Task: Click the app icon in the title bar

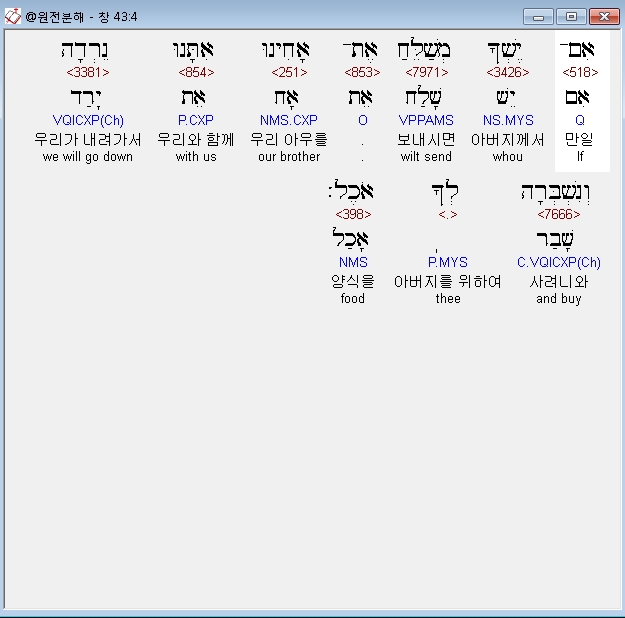Action: (x=12, y=16)
